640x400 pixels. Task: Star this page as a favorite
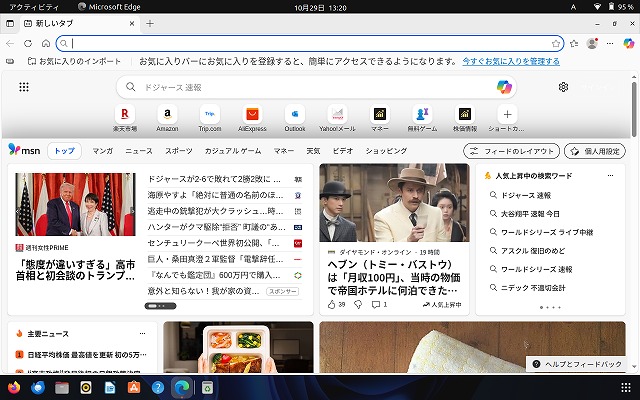pyautogui.click(x=555, y=43)
